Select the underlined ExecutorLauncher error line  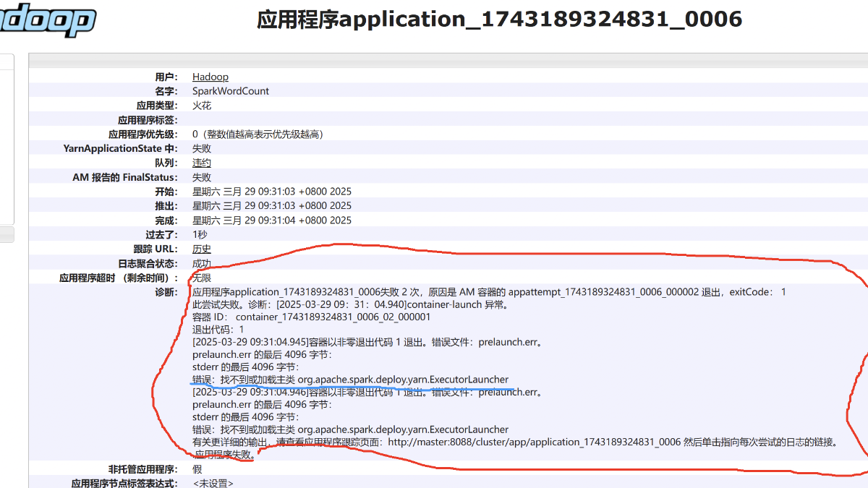pos(351,380)
